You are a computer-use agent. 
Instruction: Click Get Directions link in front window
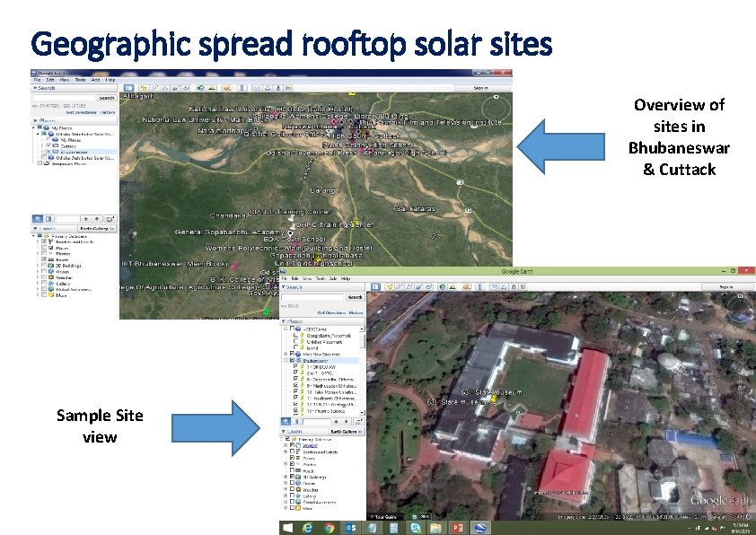[x=331, y=312]
